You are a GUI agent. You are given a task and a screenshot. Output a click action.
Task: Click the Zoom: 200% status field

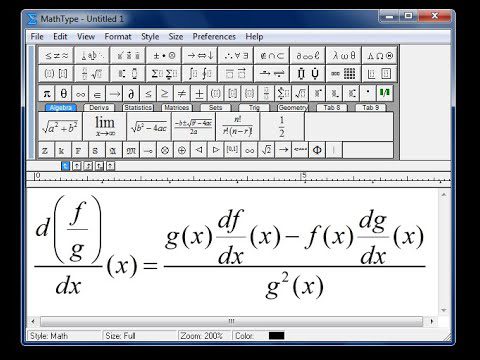pyautogui.click(x=204, y=336)
